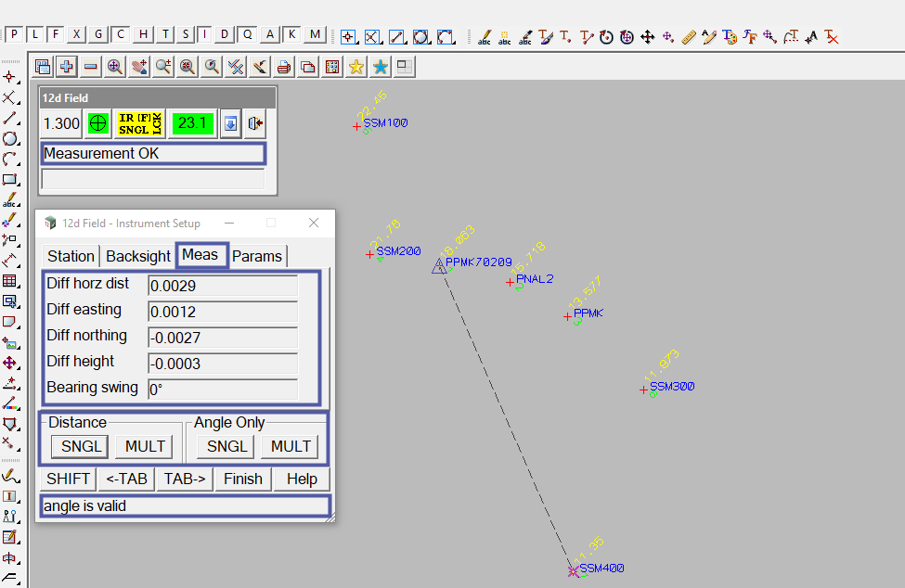Click the four-arrow move text icon
The height and width of the screenshot is (588, 905).
click(x=648, y=37)
